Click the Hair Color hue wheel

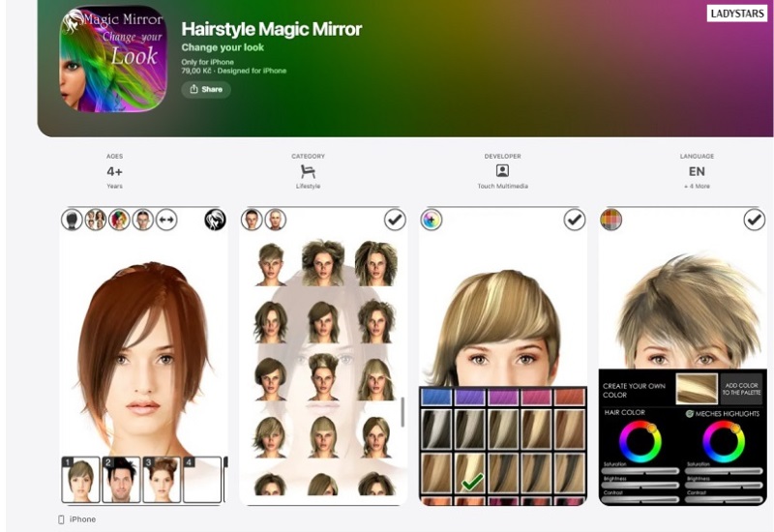pos(640,441)
